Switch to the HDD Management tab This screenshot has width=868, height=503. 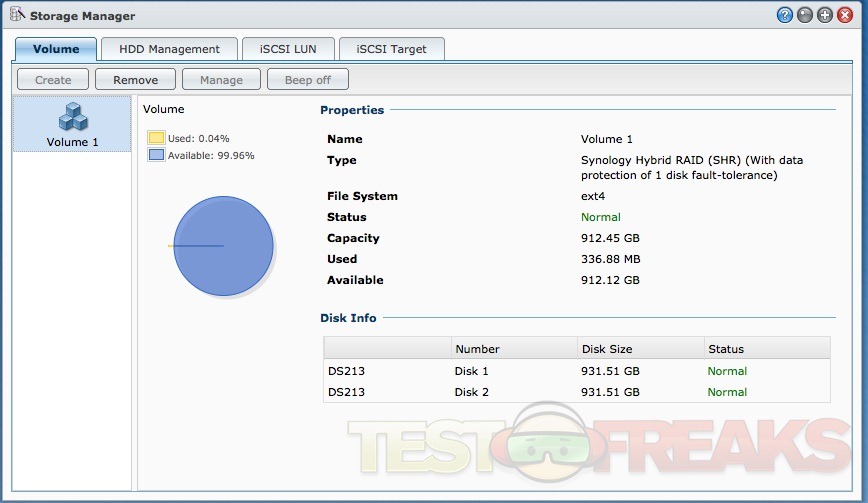click(x=169, y=49)
